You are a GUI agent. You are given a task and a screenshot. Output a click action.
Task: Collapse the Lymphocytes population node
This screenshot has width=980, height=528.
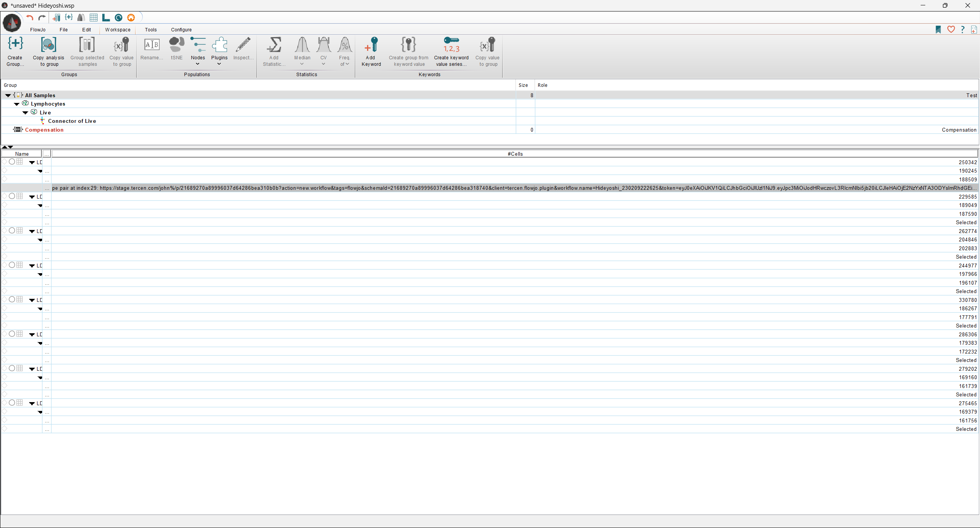16,104
